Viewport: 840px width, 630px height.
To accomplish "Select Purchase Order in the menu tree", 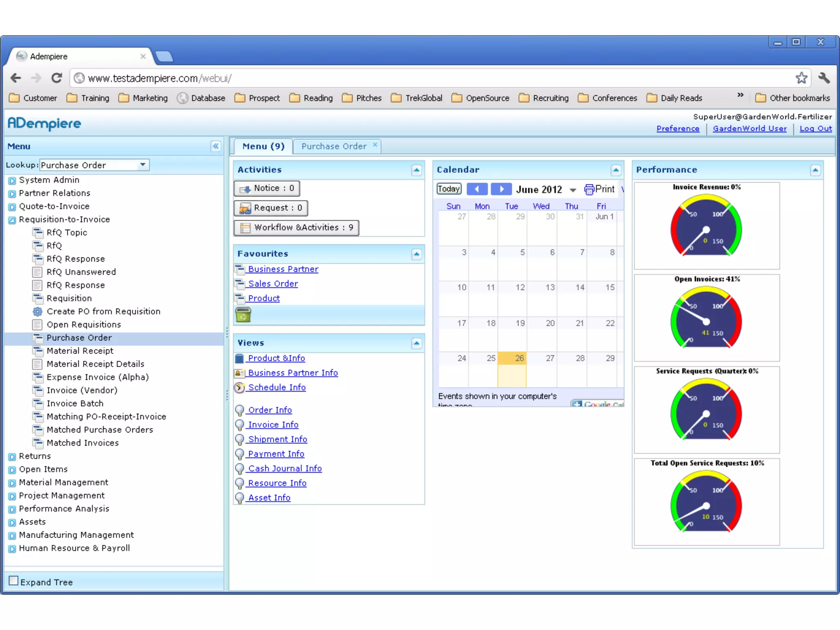I will pos(79,338).
